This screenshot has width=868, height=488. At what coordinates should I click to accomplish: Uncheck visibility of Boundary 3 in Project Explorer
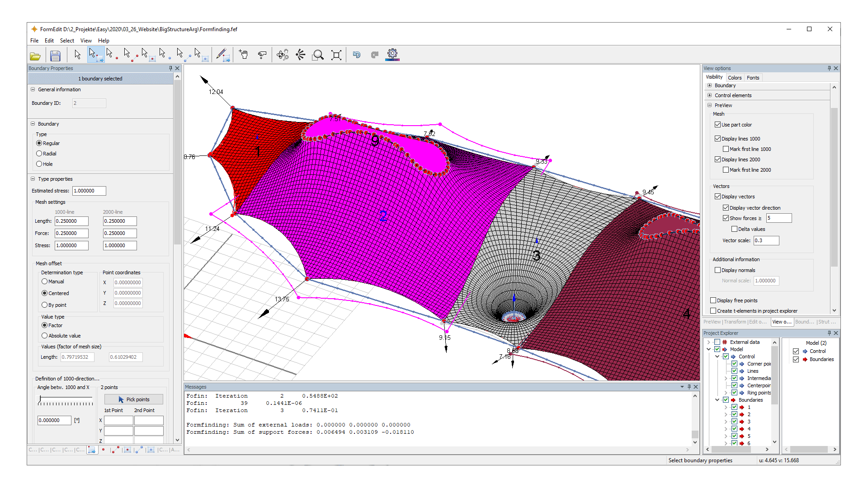734,421
